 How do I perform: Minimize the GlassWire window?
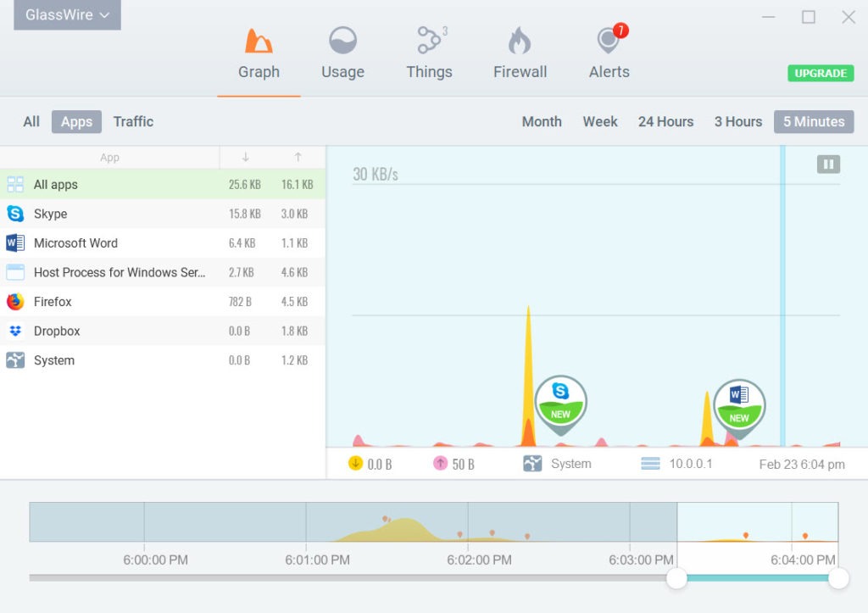coord(768,17)
